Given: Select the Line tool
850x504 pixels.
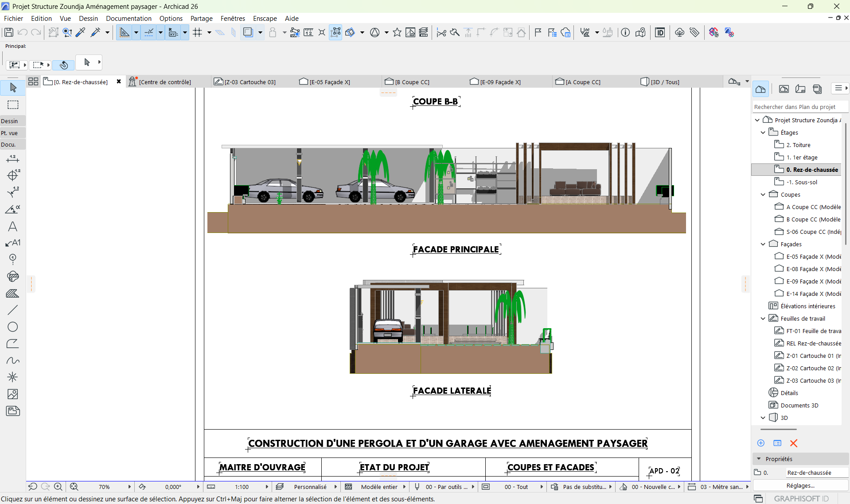Looking at the screenshot, I should point(12,310).
